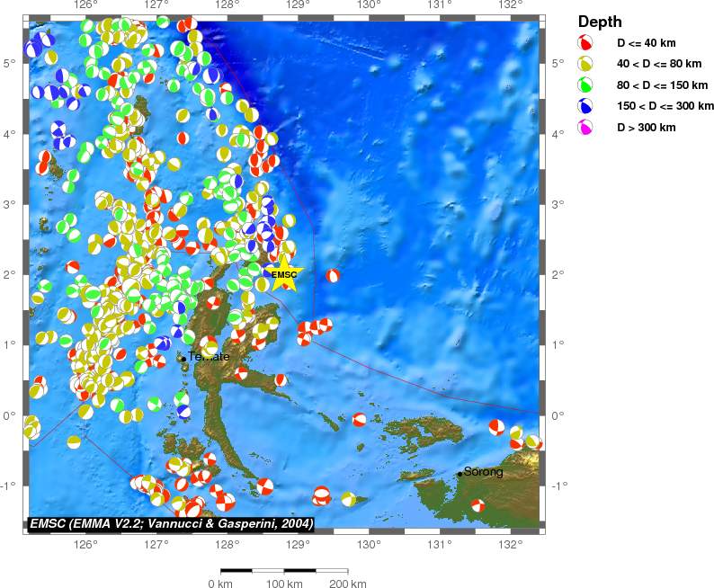Select the yellow 40 < D <= 80 km legend symbol

click(x=585, y=64)
